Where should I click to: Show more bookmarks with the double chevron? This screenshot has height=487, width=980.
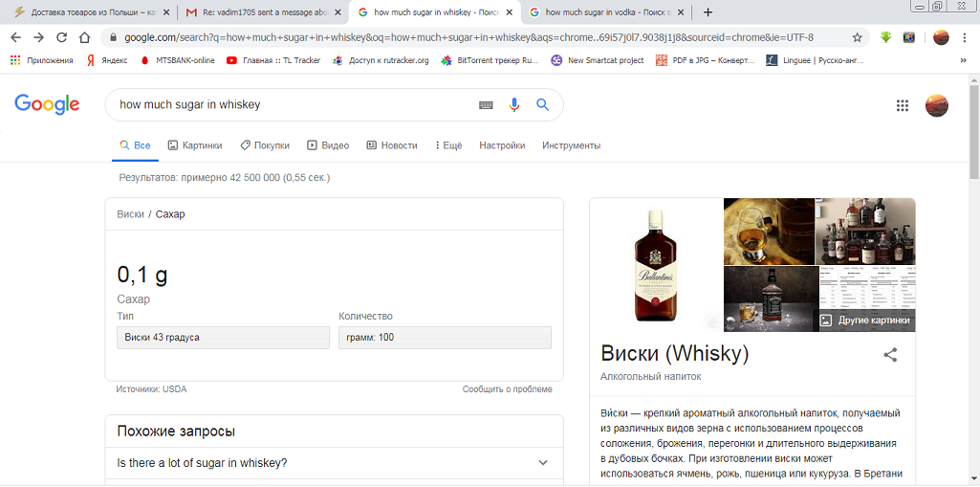coord(963,60)
